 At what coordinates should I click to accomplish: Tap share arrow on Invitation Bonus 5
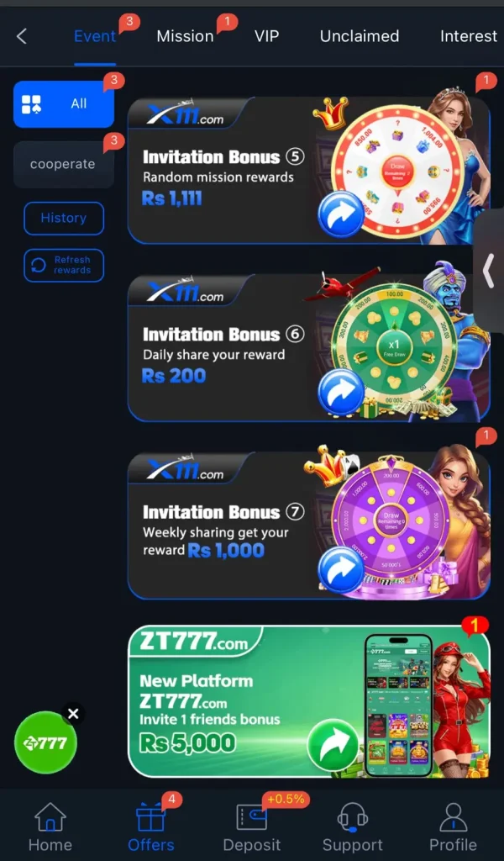[340, 214]
